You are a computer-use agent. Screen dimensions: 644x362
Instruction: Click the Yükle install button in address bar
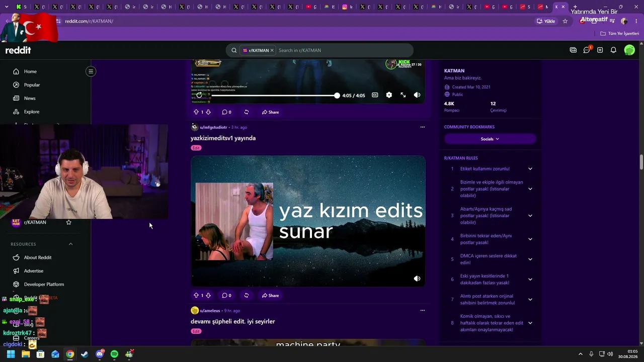pos(546,21)
